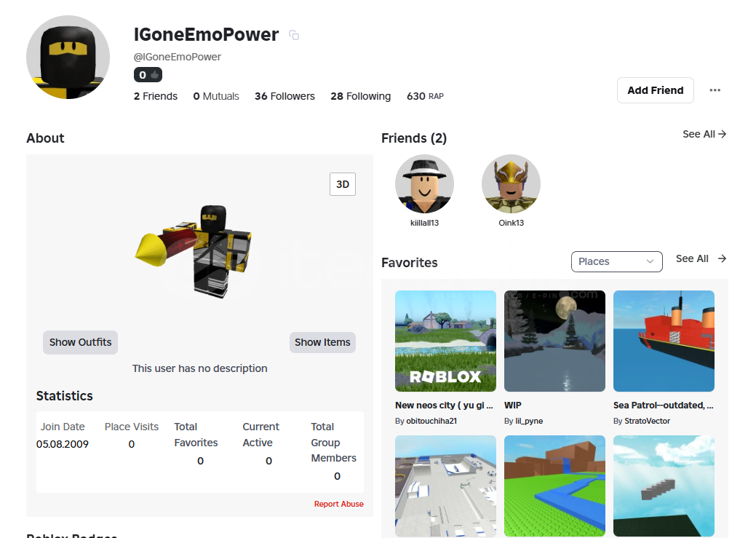Open friend kiillall13's avatar
756x538 pixels.
pos(424,184)
